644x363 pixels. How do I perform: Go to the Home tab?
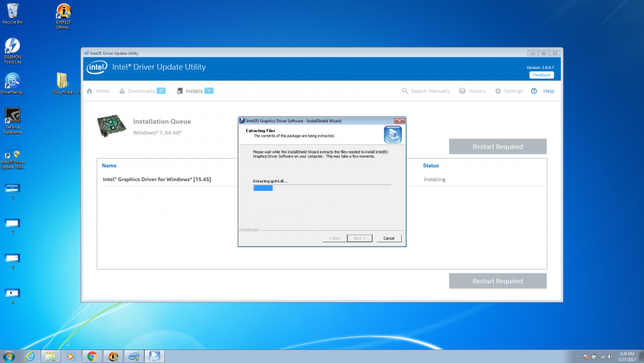pyautogui.click(x=98, y=91)
